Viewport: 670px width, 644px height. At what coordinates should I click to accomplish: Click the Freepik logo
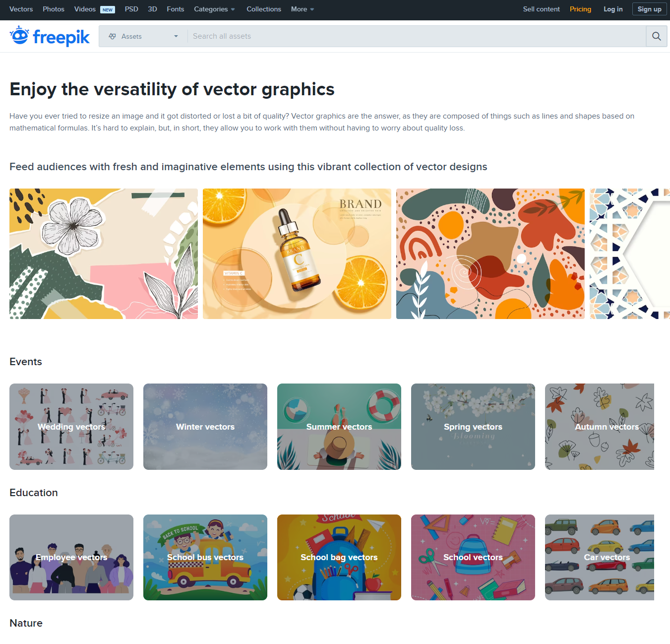pyautogui.click(x=50, y=36)
